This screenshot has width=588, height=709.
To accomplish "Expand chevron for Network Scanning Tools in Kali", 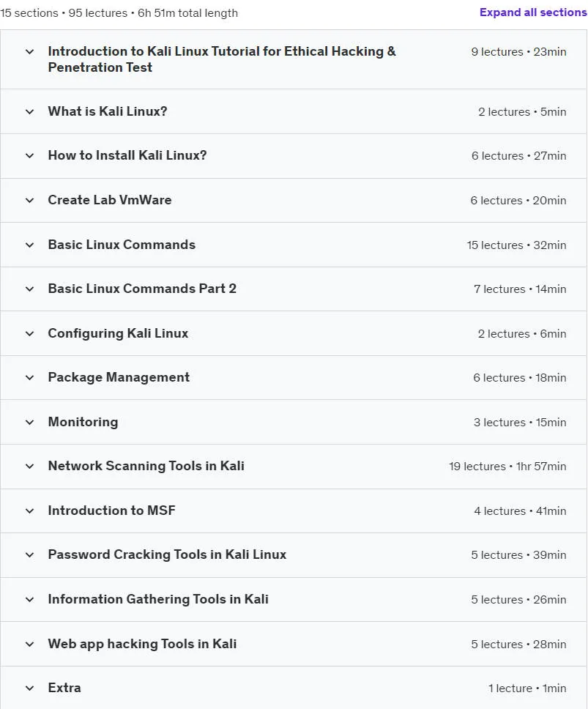I will click(29, 466).
